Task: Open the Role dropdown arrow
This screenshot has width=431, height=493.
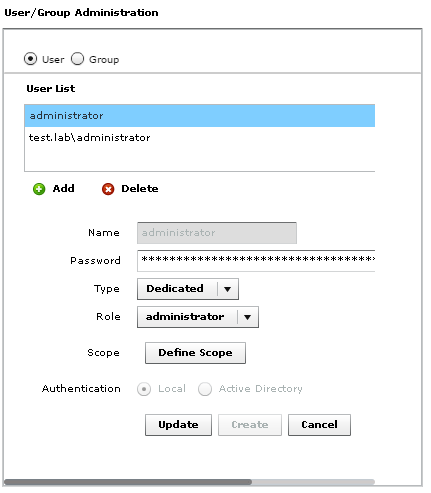Action: coord(248,317)
